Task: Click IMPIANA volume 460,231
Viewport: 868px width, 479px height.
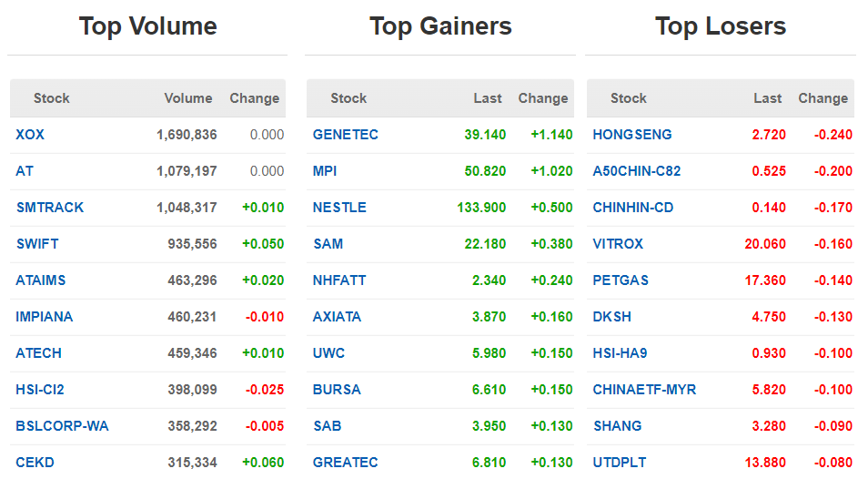Action: [x=193, y=317]
